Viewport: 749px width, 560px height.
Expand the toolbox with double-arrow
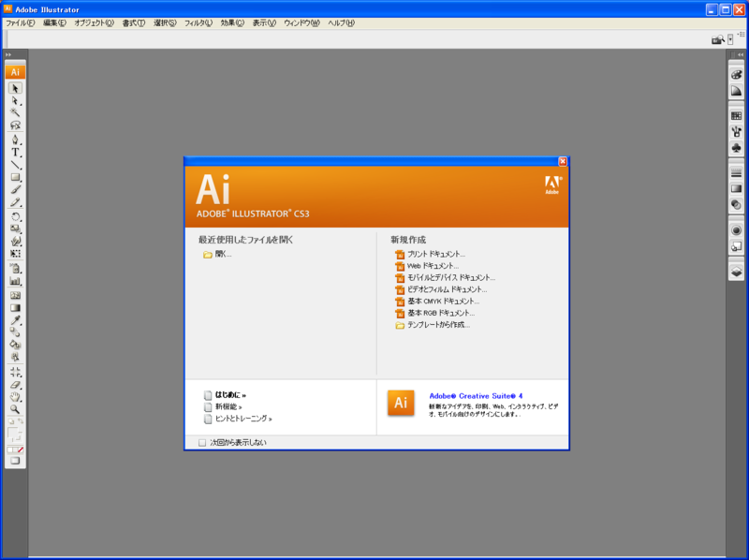[x=8, y=55]
